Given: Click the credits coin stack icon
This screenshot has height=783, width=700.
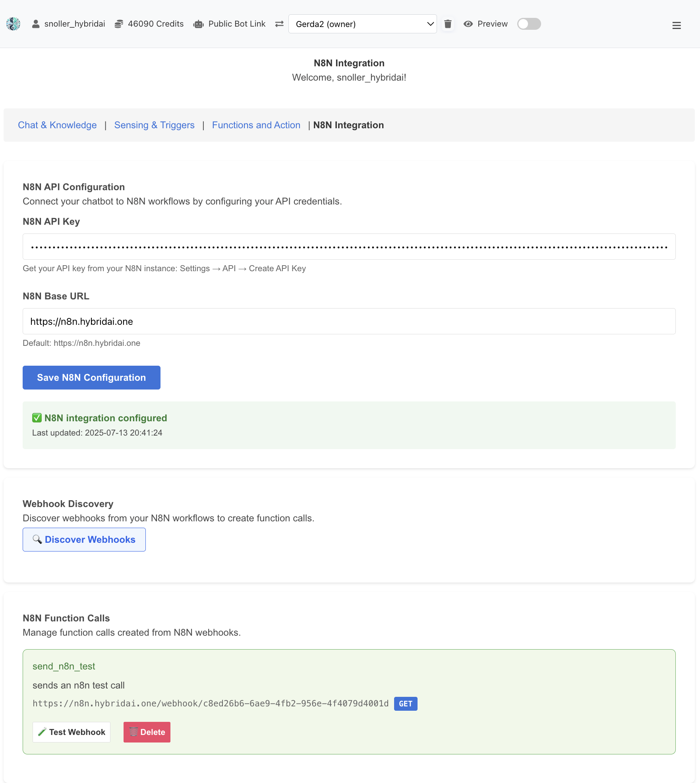Looking at the screenshot, I should click(x=118, y=23).
